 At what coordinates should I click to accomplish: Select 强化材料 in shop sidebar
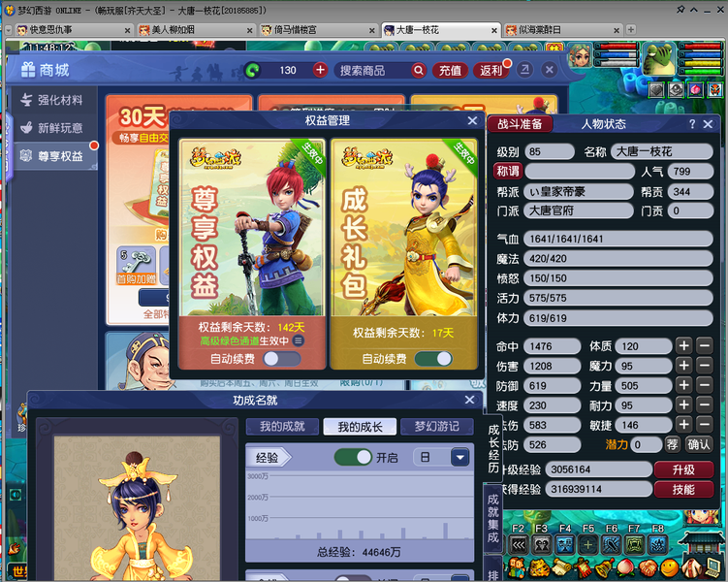point(55,100)
